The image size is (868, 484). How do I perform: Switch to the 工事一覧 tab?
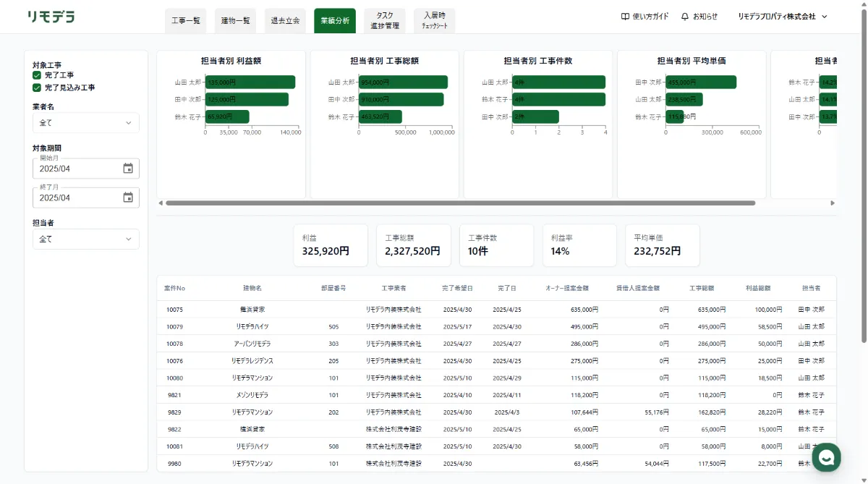coord(186,21)
